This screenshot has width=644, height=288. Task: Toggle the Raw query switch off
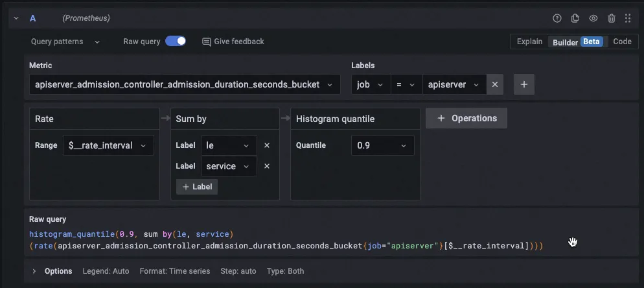pos(176,41)
